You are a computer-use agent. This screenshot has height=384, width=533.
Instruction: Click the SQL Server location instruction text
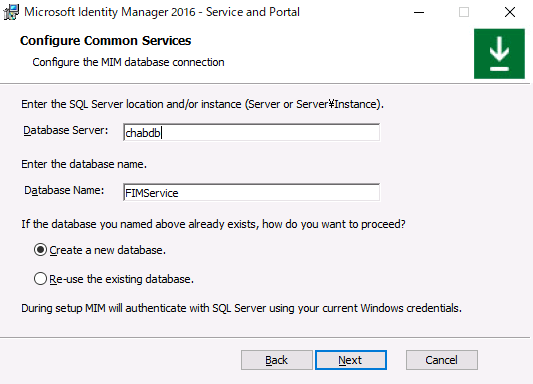[203, 104]
